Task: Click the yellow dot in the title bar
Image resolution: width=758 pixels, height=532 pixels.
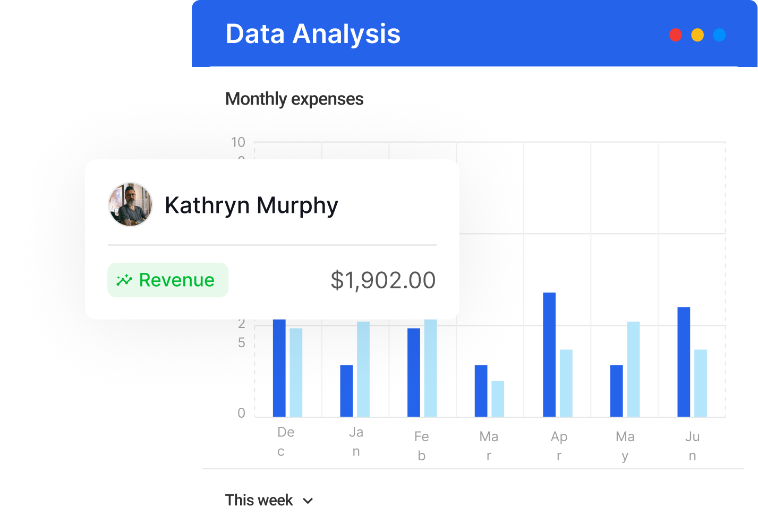Action: click(697, 35)
